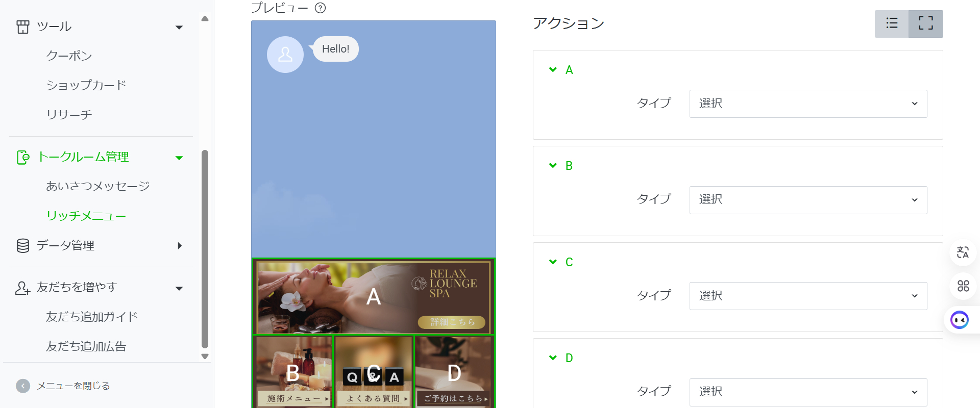980x408 pixels.
Task: Click the back arrow icon beside メニューを閉じる
Action: 23,386
